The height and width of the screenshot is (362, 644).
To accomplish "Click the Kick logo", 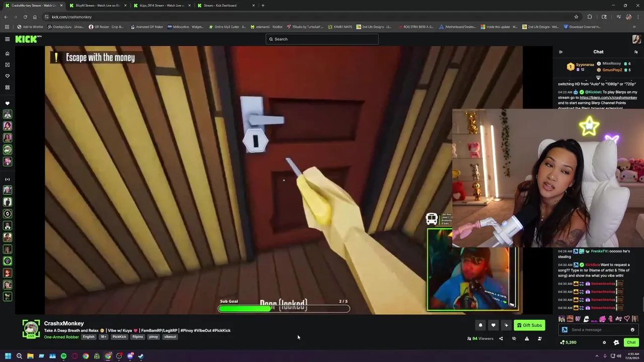I will click(28, 39).
